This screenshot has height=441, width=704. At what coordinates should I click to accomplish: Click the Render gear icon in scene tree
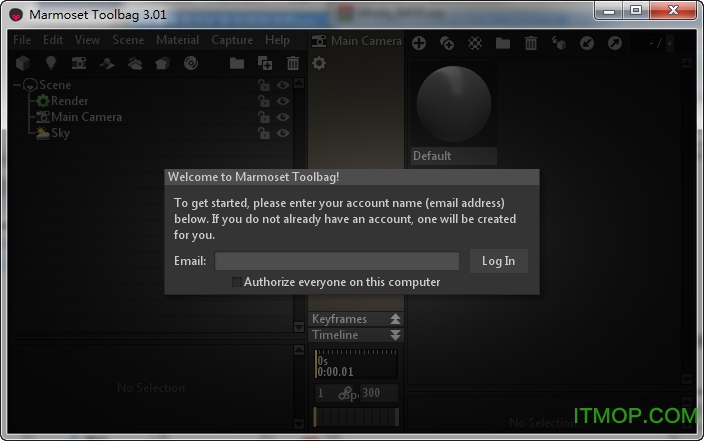[x=43, y=101]
